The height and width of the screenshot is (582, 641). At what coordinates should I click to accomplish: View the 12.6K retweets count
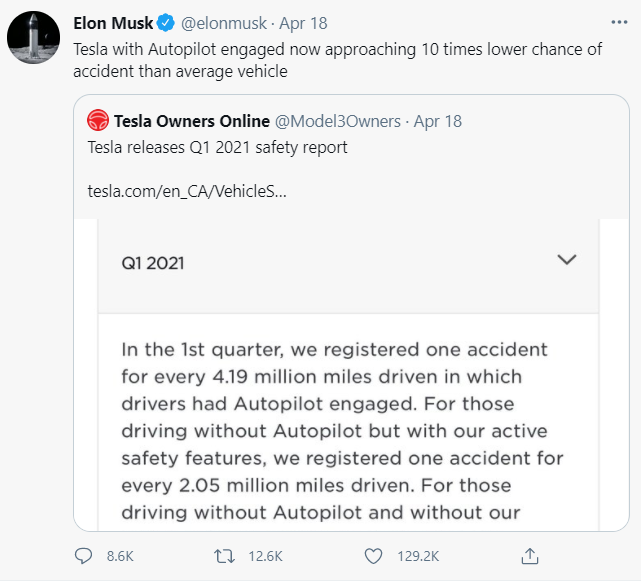coord(264,555)
